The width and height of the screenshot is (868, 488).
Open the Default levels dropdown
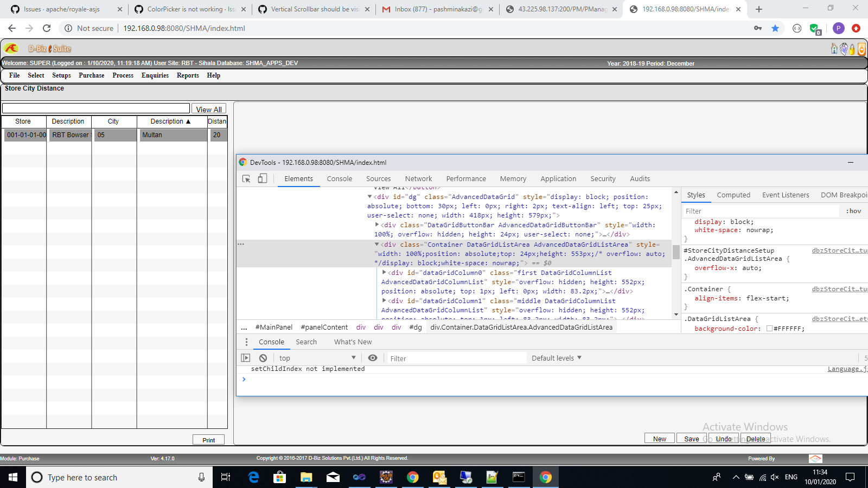point(557,358)
